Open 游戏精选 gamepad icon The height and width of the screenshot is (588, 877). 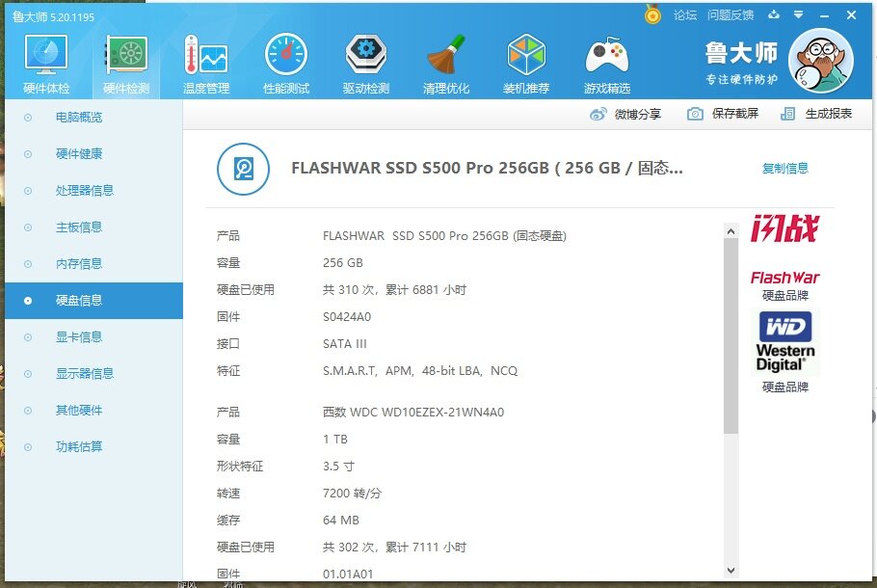click(607, 65)
